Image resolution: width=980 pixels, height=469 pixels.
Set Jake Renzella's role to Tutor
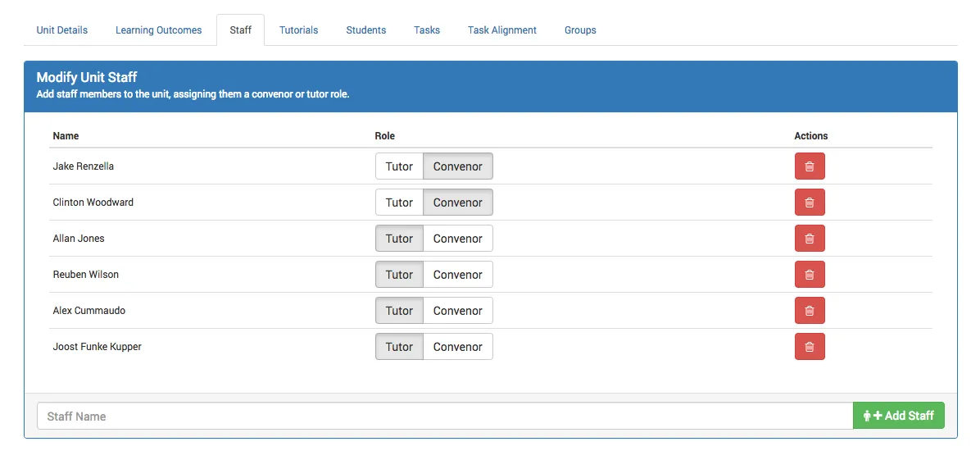click(399, 166)
